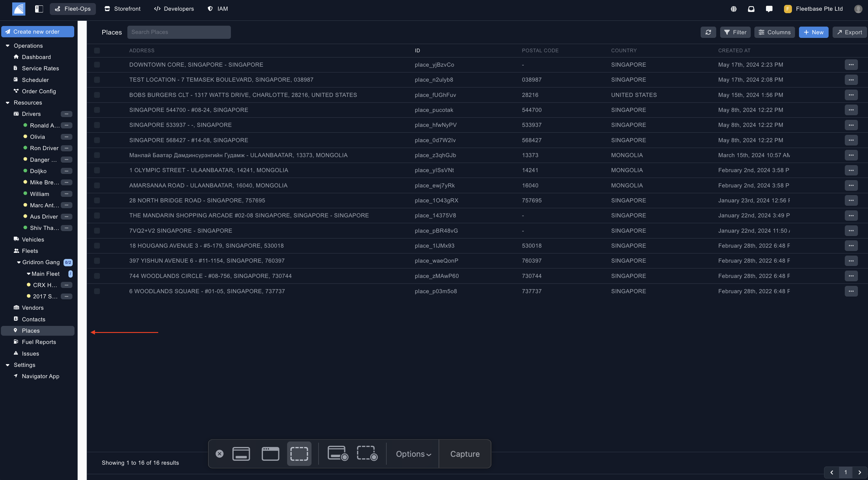Viewport: 868px width, 480px height.
Task: Toggle the sidebar panel icon
Action: coord(39,9)
